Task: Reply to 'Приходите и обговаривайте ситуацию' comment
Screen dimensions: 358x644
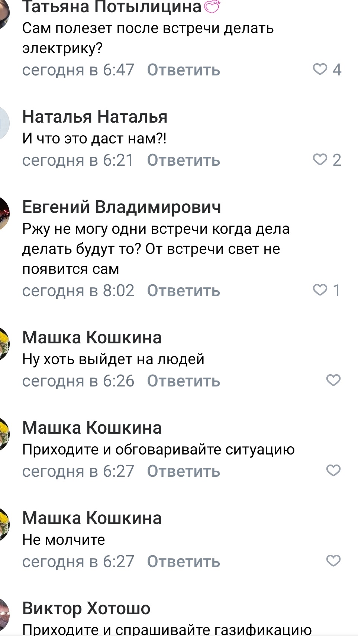Action: [183, 471]
